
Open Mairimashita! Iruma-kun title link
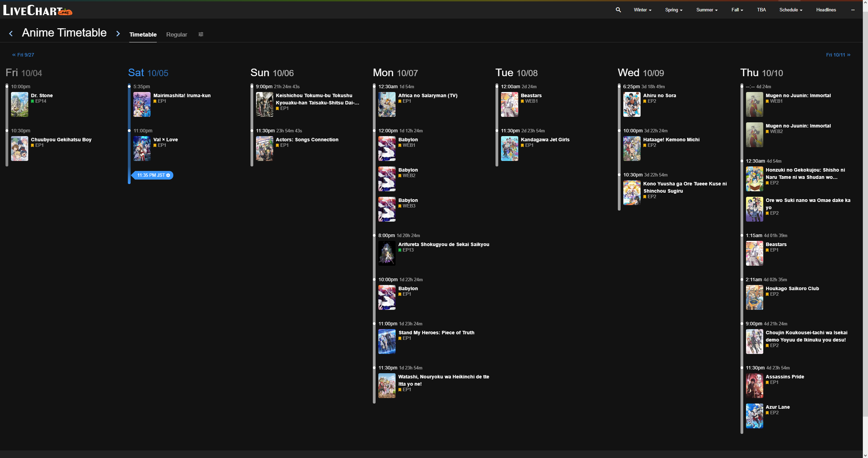coord(182,95)
